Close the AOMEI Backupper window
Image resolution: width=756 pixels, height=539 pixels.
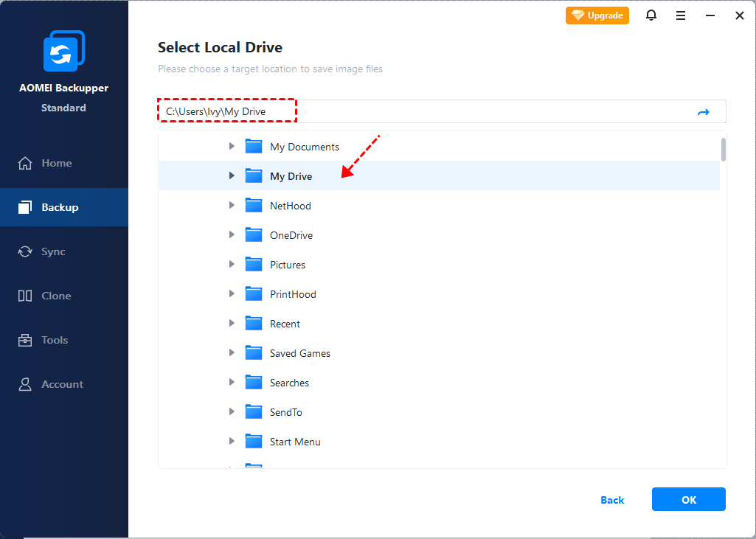point(740,16)
